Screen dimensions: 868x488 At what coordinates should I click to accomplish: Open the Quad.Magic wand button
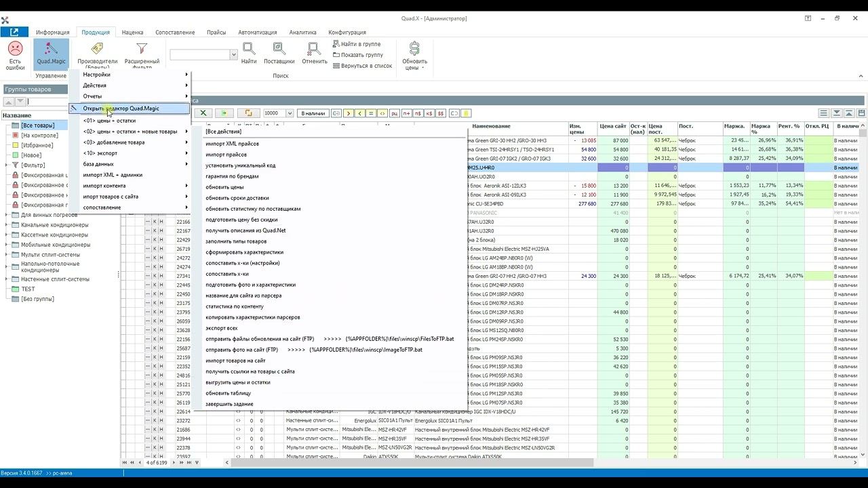[51, 54]
